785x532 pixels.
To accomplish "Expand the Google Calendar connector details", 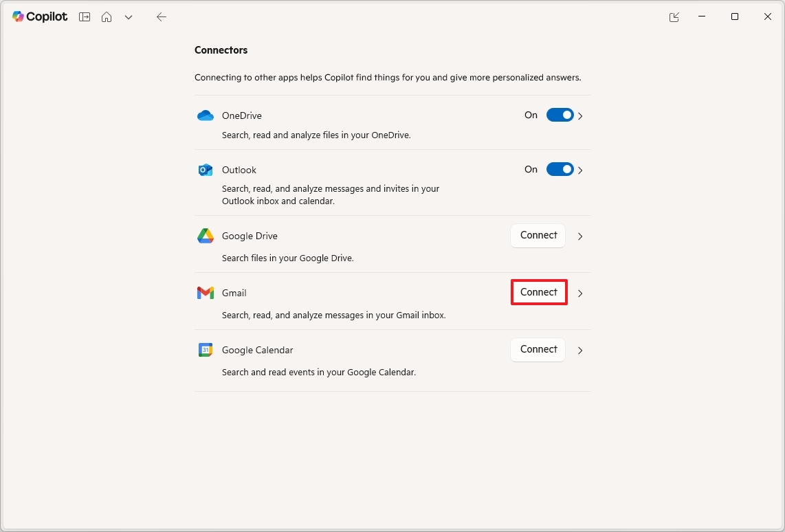I will click(x=579, y=350).
